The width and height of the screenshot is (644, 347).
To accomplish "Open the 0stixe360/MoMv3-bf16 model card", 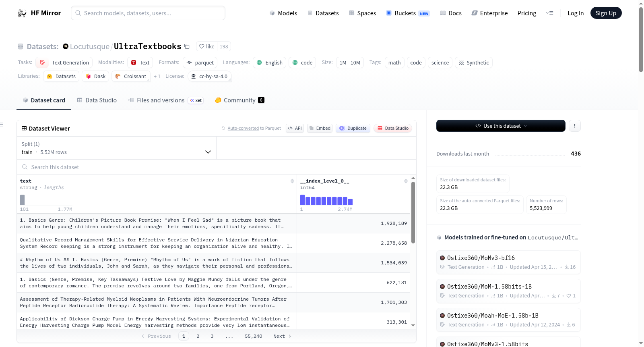I will coord(508,262).
